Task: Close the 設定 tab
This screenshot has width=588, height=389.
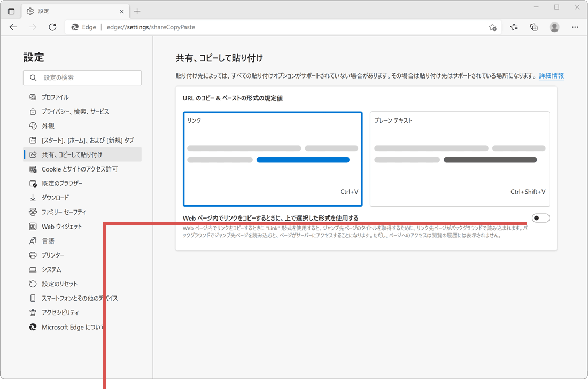Action: point(122,12)
